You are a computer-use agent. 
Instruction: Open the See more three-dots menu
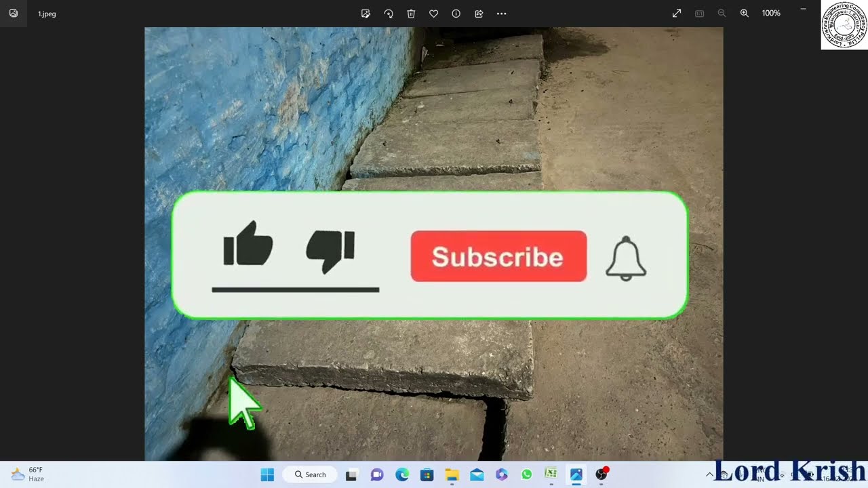(x=502, y=14)
